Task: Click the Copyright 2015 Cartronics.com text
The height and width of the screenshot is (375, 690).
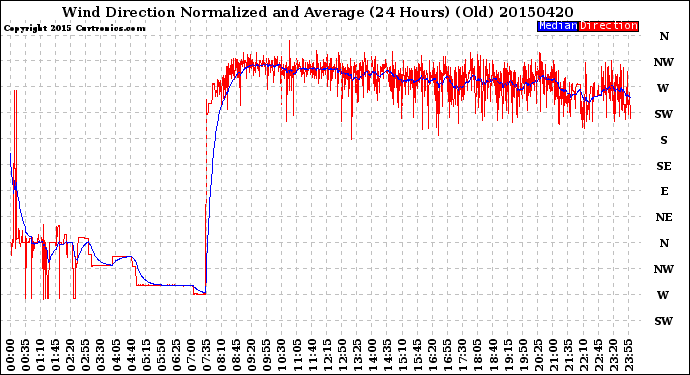Action: click(x=74, y=28)
